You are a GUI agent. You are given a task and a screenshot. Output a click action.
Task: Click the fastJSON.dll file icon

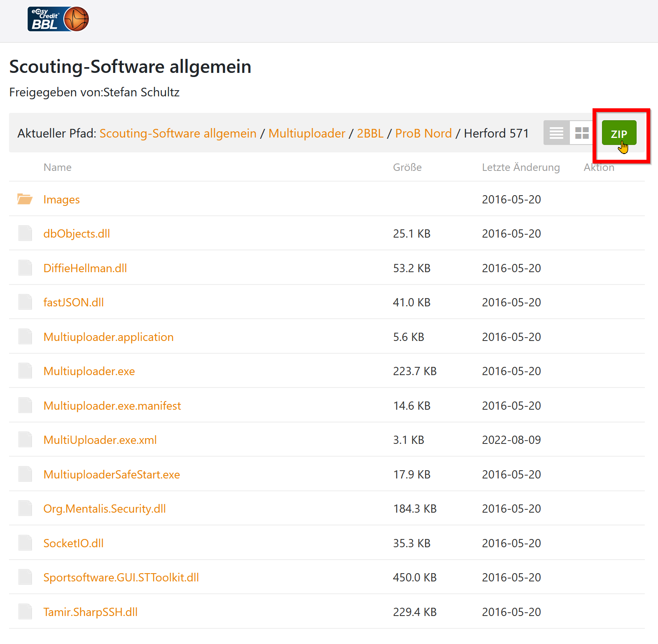click(25, 302)
